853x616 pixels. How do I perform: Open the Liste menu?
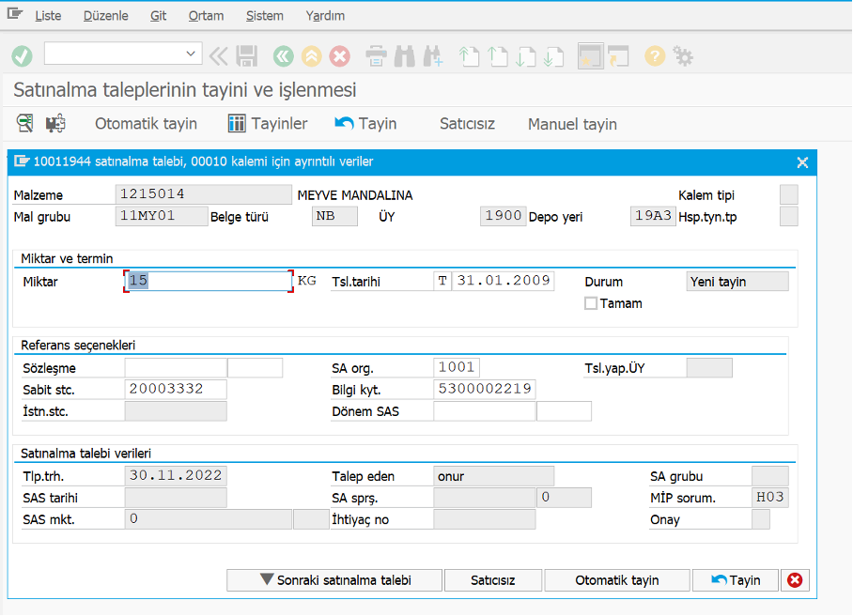(48, 16)
